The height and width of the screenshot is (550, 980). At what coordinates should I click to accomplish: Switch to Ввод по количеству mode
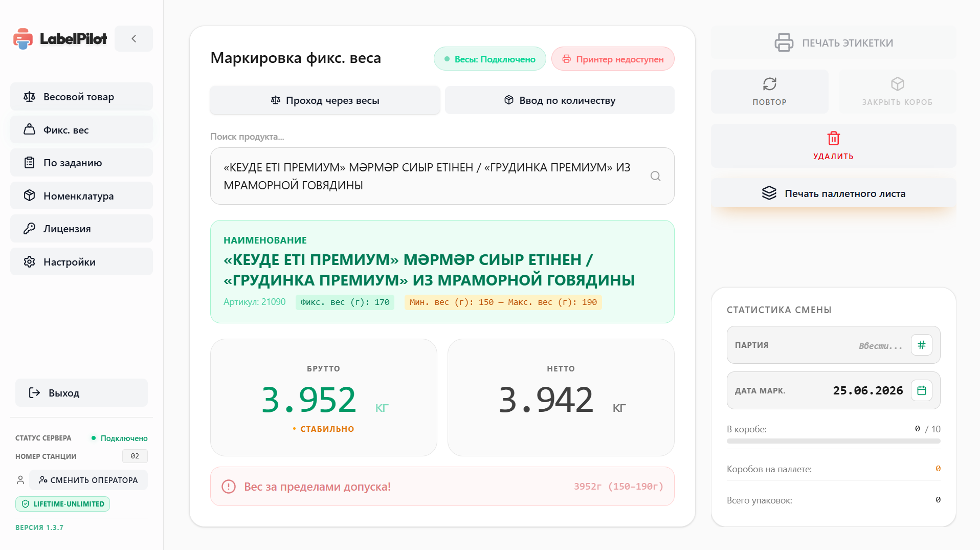pyautogui.click(x=560, y=100)
